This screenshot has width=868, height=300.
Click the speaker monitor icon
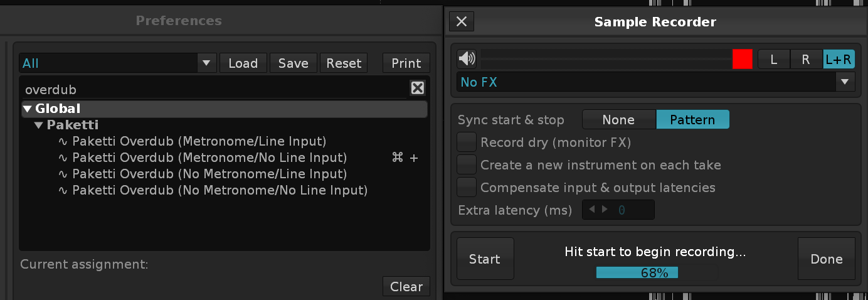pyautogui.click(x=467, y=60)
